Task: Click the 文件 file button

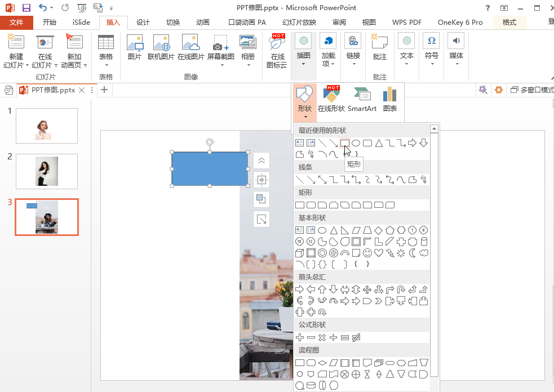Action: click(x=16, y=23)
